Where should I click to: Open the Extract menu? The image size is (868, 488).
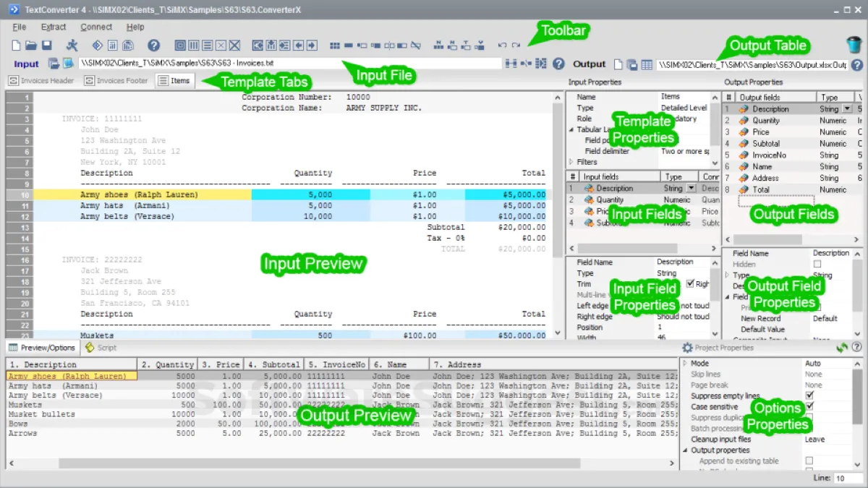click(x=54, y=27)
